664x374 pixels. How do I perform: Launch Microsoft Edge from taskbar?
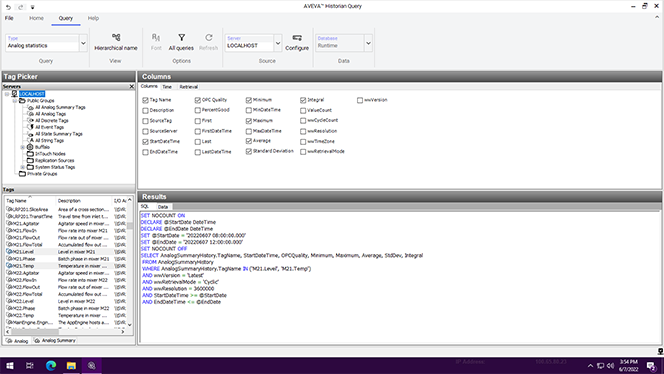(x=51, y=366)
